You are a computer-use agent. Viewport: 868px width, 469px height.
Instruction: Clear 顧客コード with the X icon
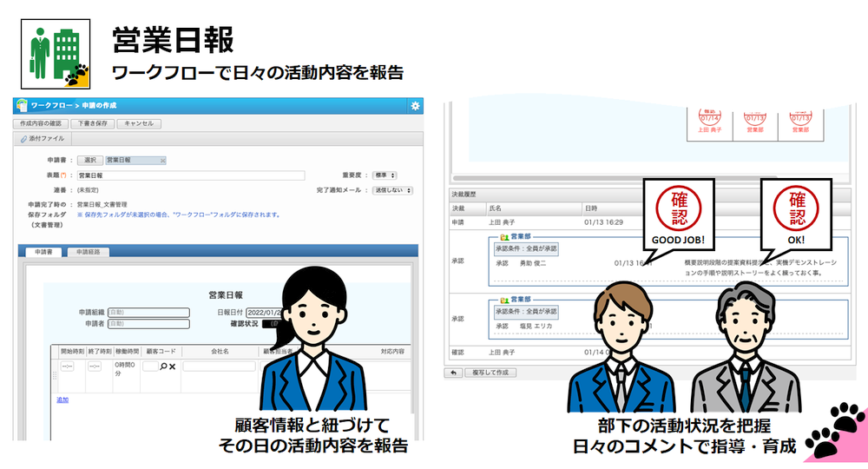[x=172, y=367]
